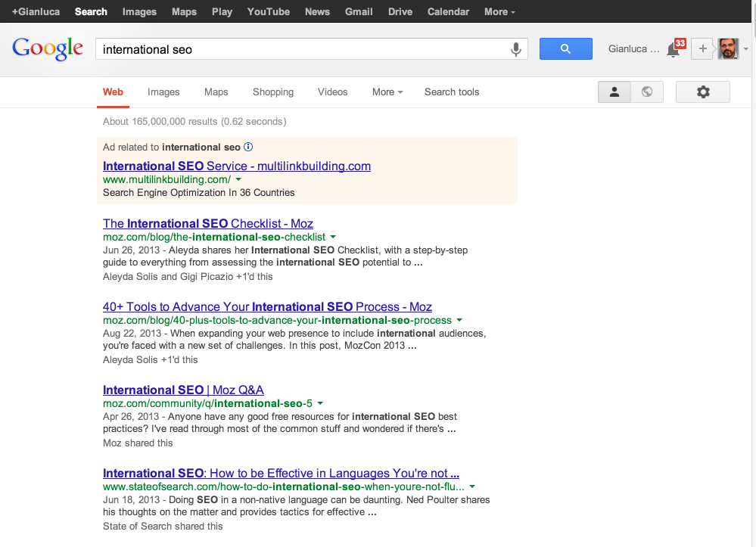Click the microphone voice search icon

(515, 49)
